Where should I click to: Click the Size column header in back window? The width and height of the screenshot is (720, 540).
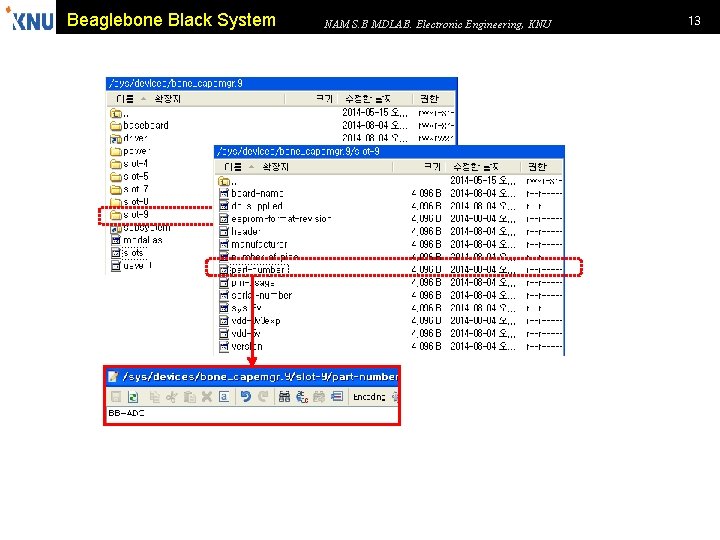tap(324, 99)
